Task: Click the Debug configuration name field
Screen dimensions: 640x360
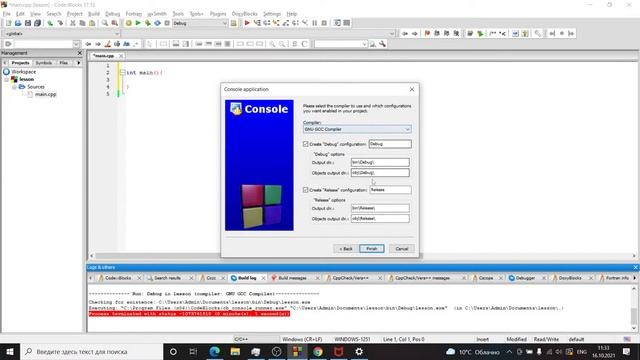Action: tap(390, 144)
